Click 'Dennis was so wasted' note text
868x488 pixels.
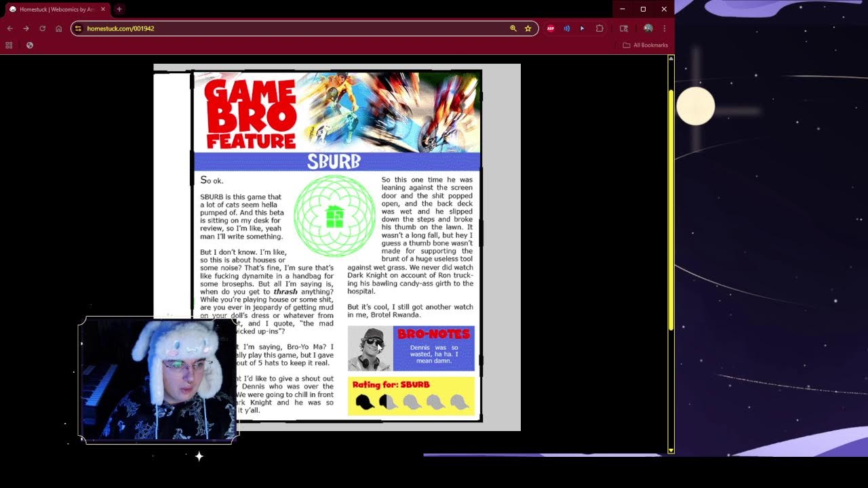(x=434, y=354)
